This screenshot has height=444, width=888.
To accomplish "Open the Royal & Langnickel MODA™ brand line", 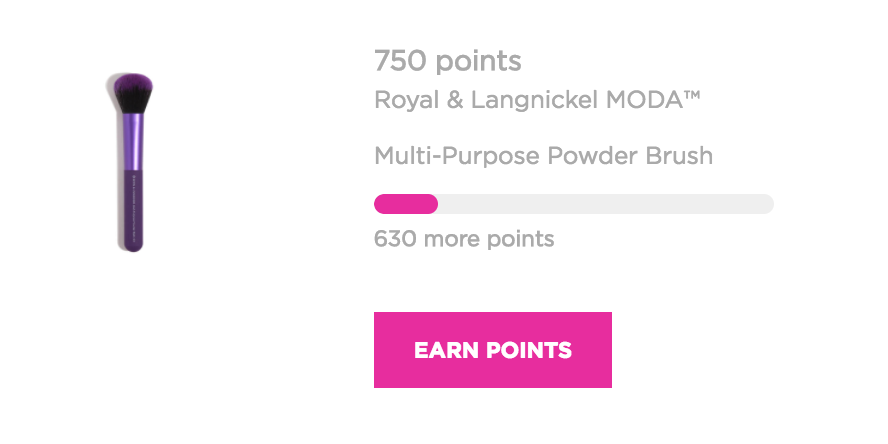I will [537, 100].
